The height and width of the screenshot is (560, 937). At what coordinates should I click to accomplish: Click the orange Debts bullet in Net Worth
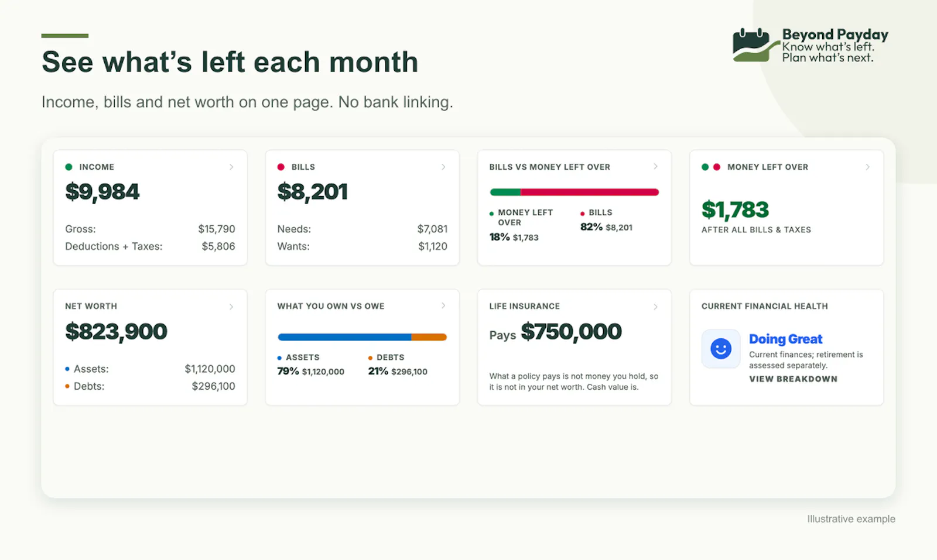(x=67, y=386)
